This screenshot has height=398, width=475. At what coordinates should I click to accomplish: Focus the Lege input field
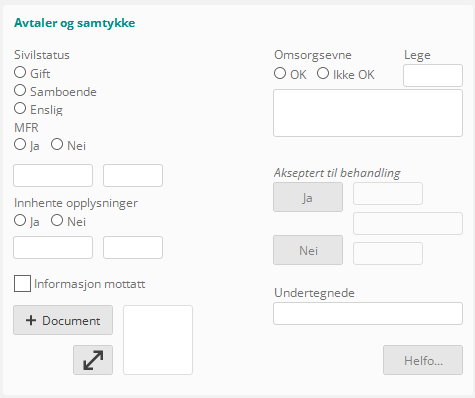(433, 76)
